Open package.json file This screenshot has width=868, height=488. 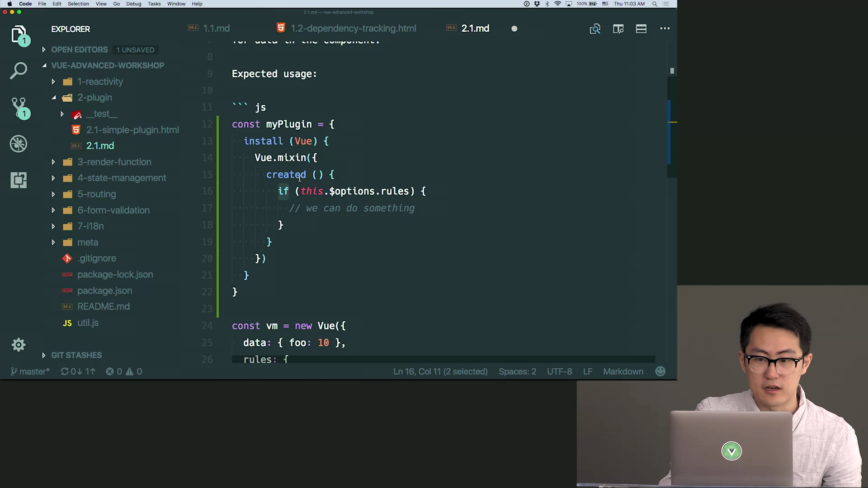104,291
